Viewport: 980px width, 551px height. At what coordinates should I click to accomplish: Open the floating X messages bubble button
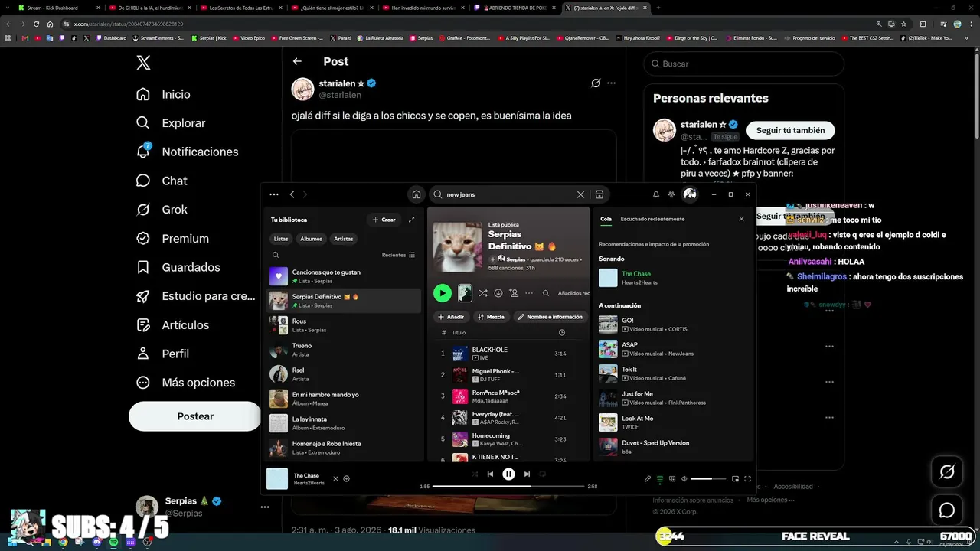[x=947, y=510]
